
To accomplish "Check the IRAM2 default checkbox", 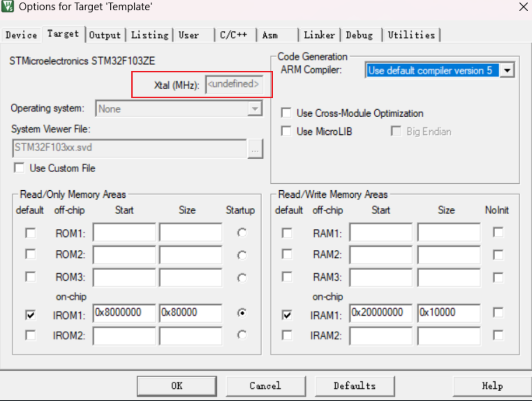I will pyautogui.click(x=287, y=335).
